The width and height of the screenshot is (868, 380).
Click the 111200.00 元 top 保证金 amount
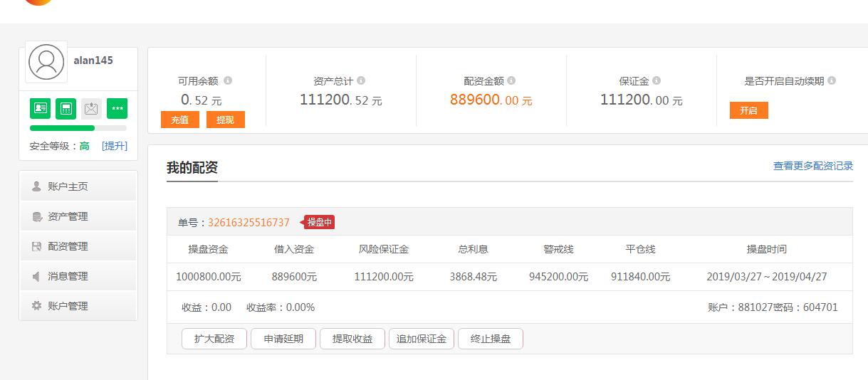pos(642,100)
